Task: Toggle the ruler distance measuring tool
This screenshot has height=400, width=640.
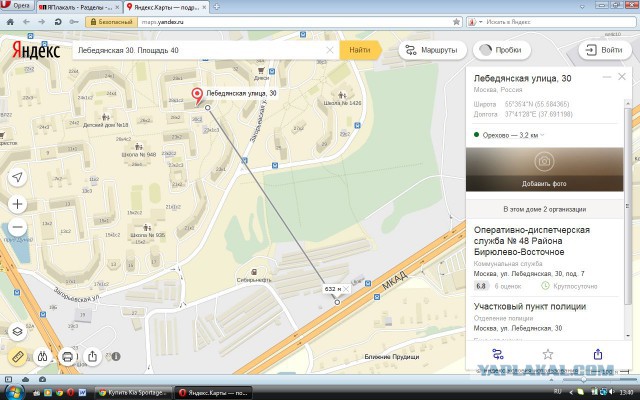Action: (17, 357)
